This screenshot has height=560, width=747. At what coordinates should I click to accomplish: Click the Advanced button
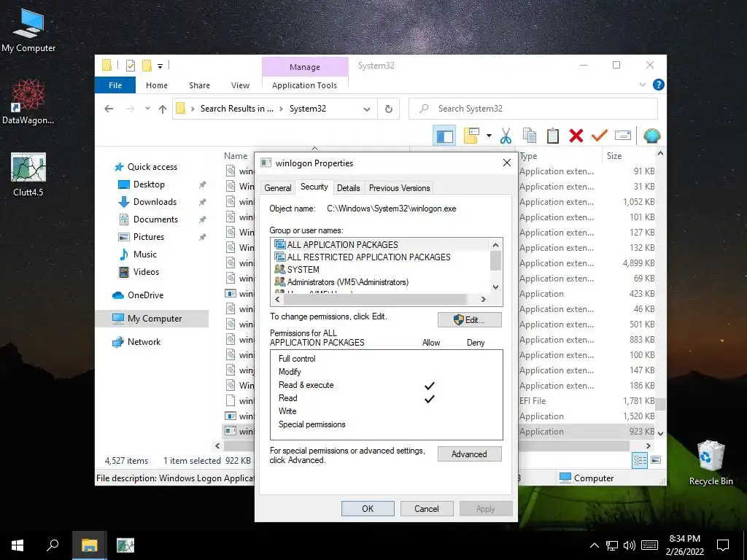(469, 454)
